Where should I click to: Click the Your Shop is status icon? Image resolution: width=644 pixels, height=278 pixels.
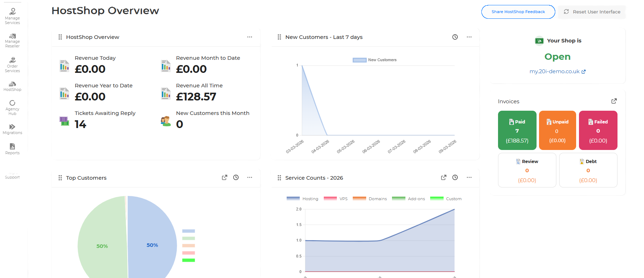coord(539,41)
